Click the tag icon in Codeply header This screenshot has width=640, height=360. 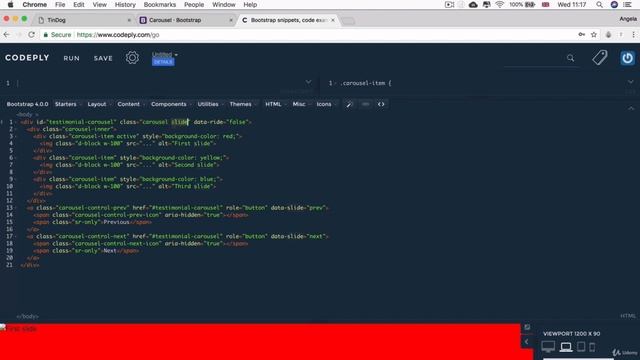pos(600,58)
